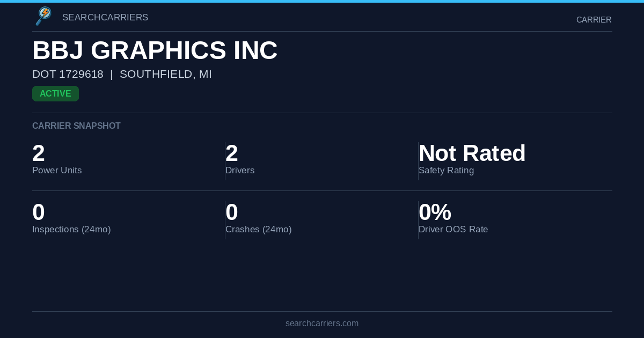Click the Driver OOS Rate label
Viewport: 644px width, 338px height.
click(x=453, y=230)
